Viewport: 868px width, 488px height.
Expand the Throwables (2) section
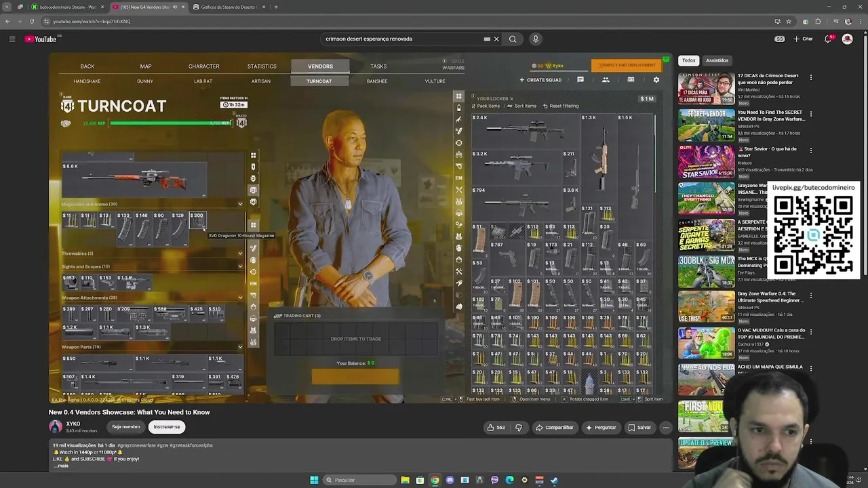pyautogui.click(x=240, y=253)
